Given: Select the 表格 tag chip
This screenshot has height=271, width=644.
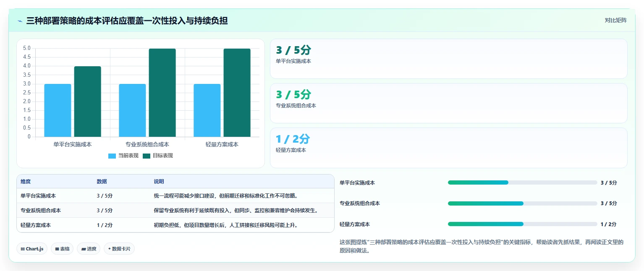Looking at the screenshot, I should click(62, 249).
